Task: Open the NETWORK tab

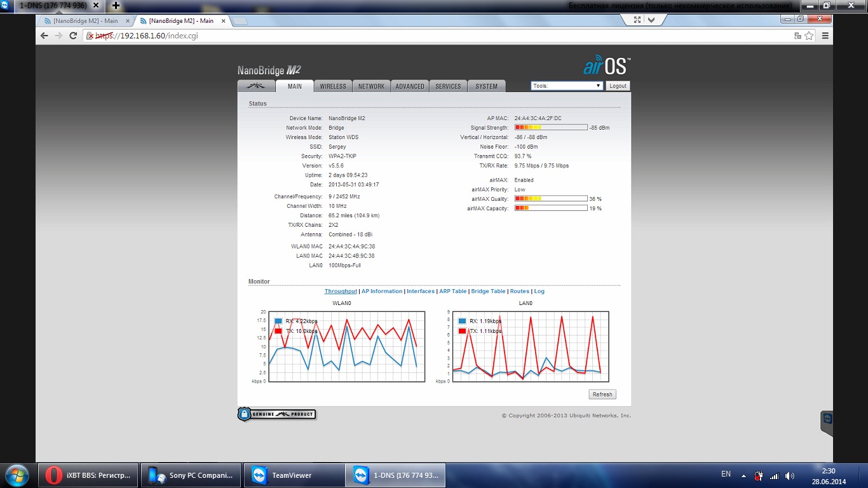Action: (371, 86)
